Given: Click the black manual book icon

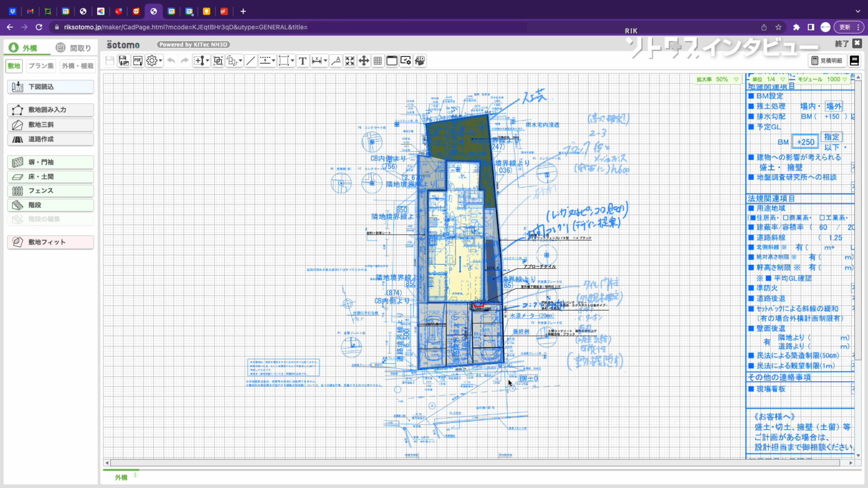Looking at the screenshot, I should coord(854,60).
